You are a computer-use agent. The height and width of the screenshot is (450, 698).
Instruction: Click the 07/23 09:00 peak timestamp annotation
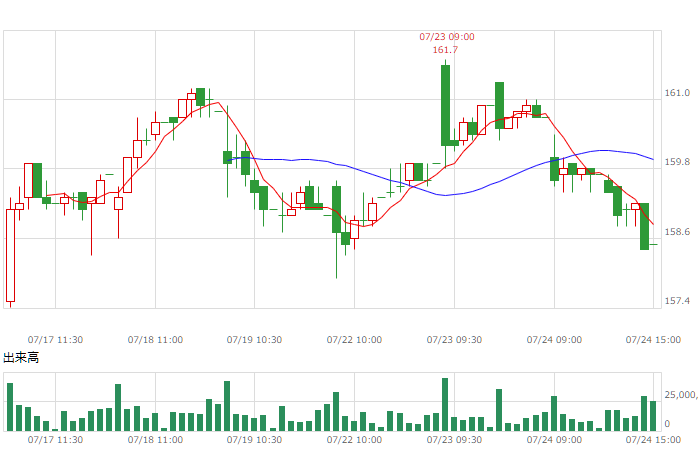(447, 37)
